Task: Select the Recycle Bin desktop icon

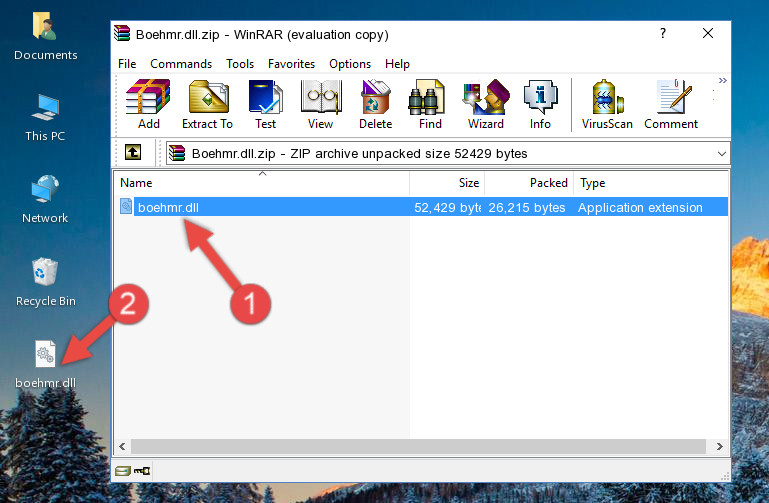Action: click(x=46, y=282)
